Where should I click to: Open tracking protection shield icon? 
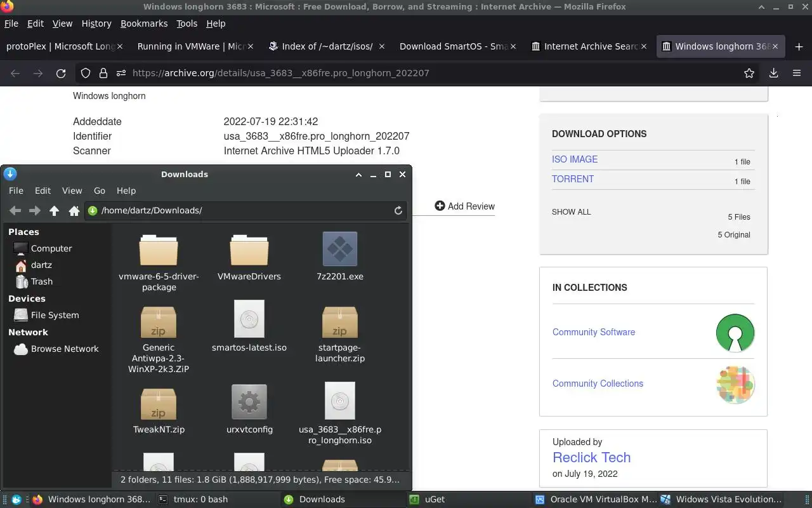pos(86,73)
